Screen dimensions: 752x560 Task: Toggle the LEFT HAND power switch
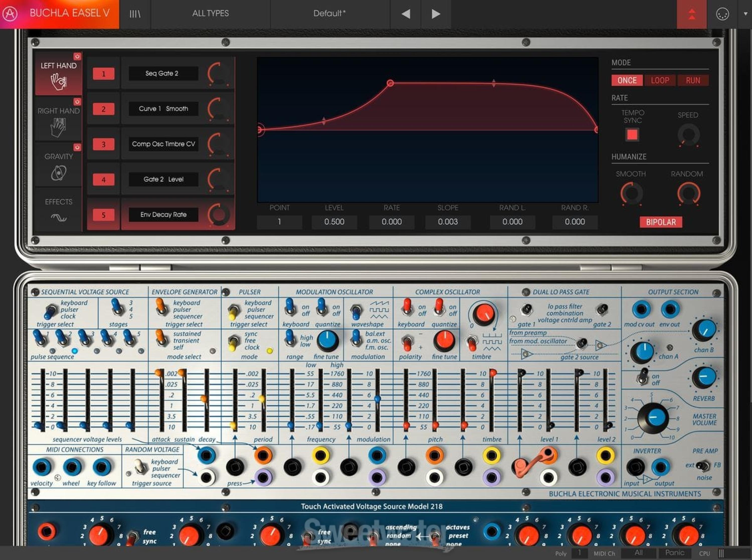(77, 55)
